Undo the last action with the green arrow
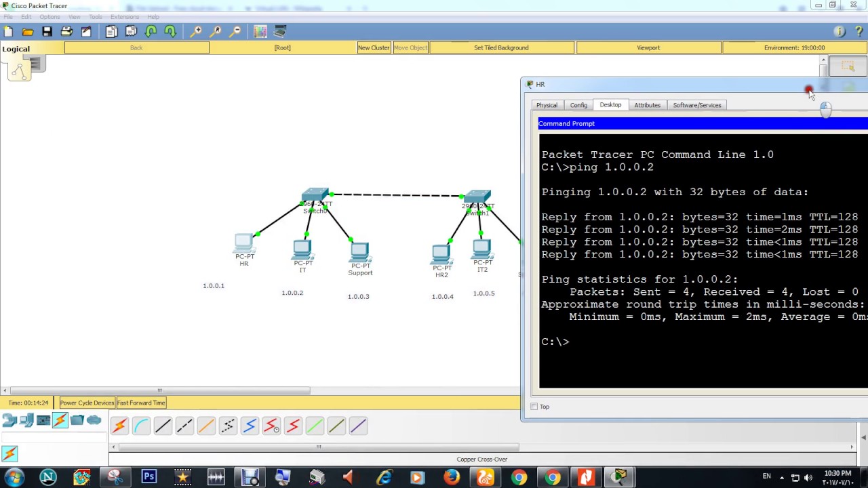Image resolution: width=868 pixels, height=488 pixels. pos(151,32)
